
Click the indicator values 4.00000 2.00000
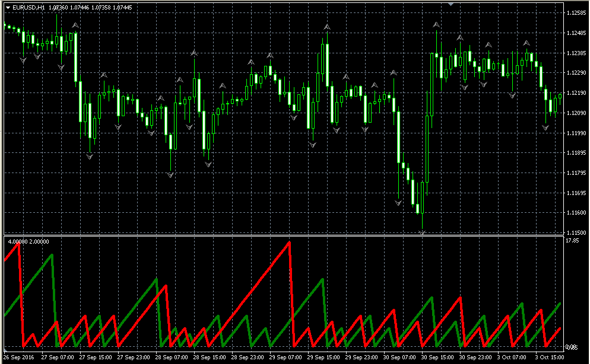[x=28, y=241]
